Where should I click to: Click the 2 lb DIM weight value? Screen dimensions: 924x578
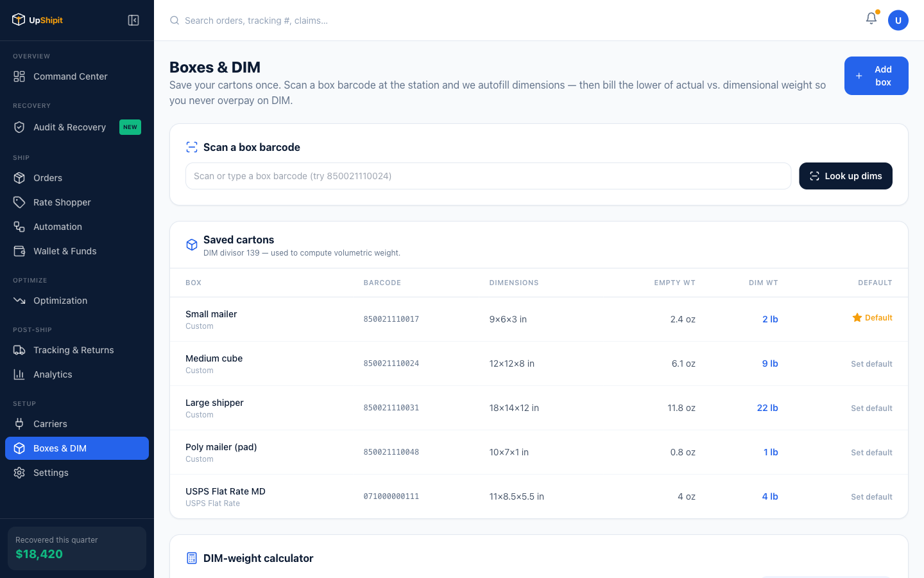point(770,319)
